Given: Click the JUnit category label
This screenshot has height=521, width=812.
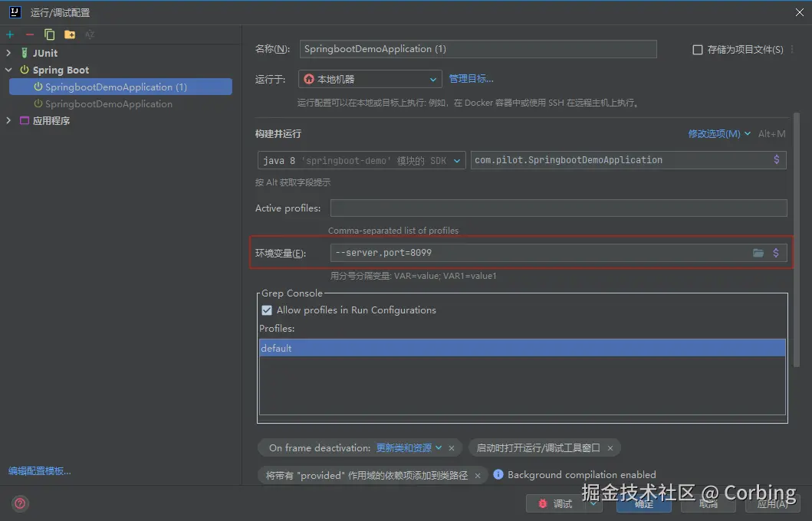Looking at the screenshot, I should tap(45, 54).
